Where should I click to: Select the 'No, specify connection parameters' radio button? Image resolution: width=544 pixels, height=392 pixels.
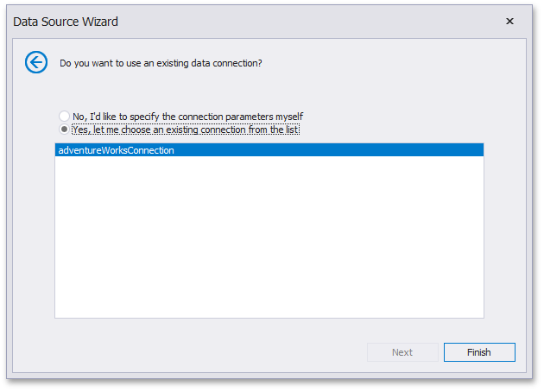pos(64,116)
